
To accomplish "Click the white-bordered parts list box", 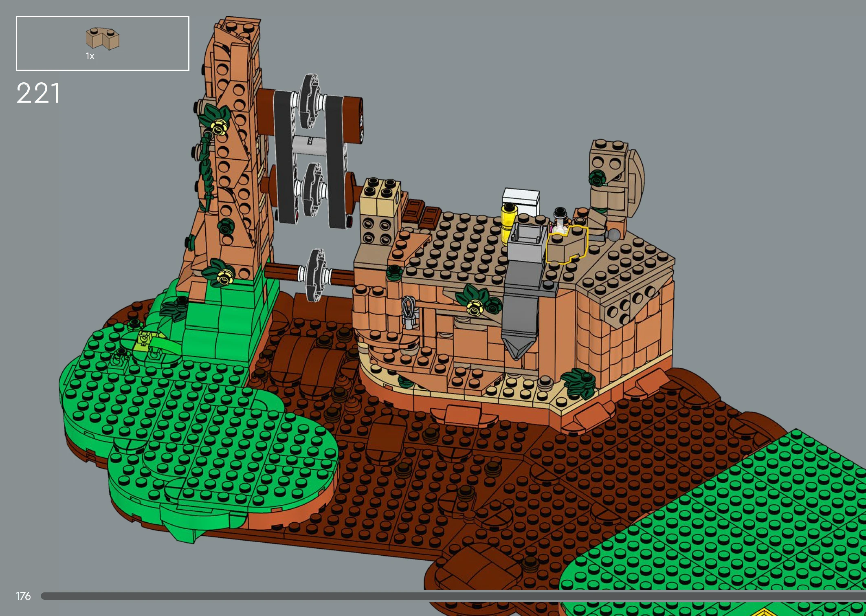I will pos(155,43).
